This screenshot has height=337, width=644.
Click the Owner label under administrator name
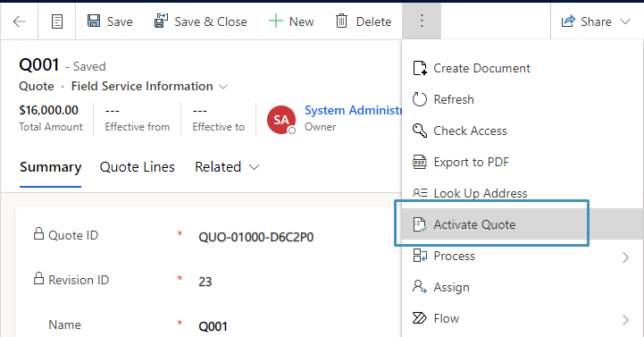320,127
